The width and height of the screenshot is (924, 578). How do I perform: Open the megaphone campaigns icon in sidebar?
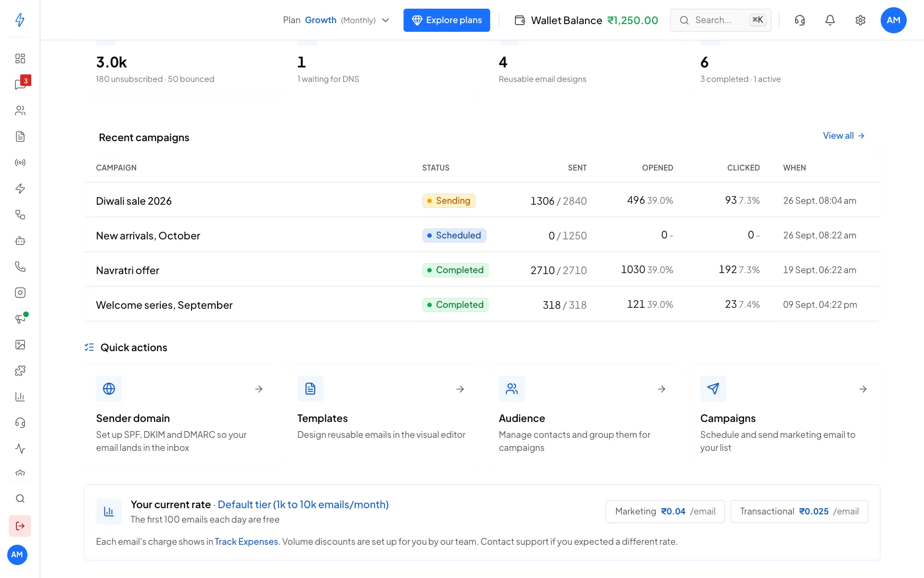tap(20, 318)
